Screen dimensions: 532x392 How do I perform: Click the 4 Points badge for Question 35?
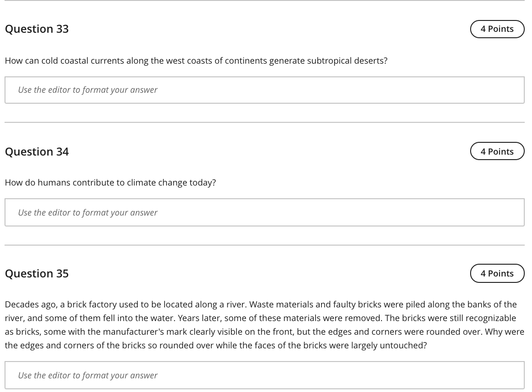coord(497,273)
